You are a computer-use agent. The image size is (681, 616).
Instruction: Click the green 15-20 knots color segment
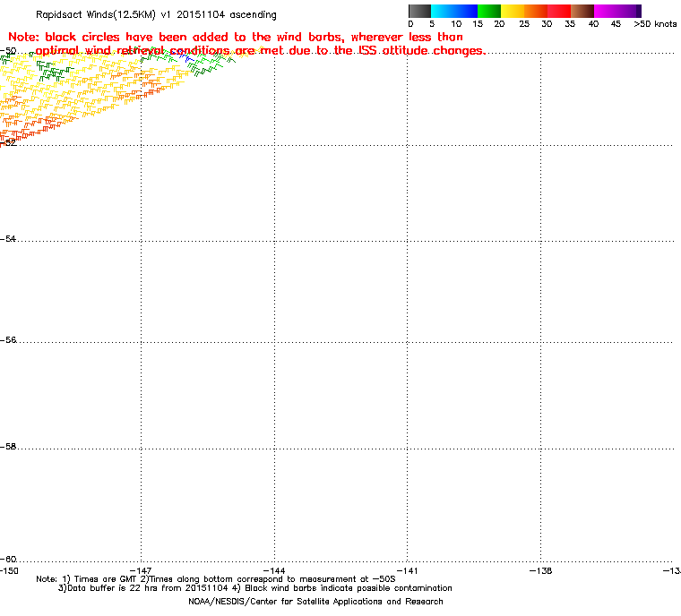pyautogui.click(x=489, y=11)
